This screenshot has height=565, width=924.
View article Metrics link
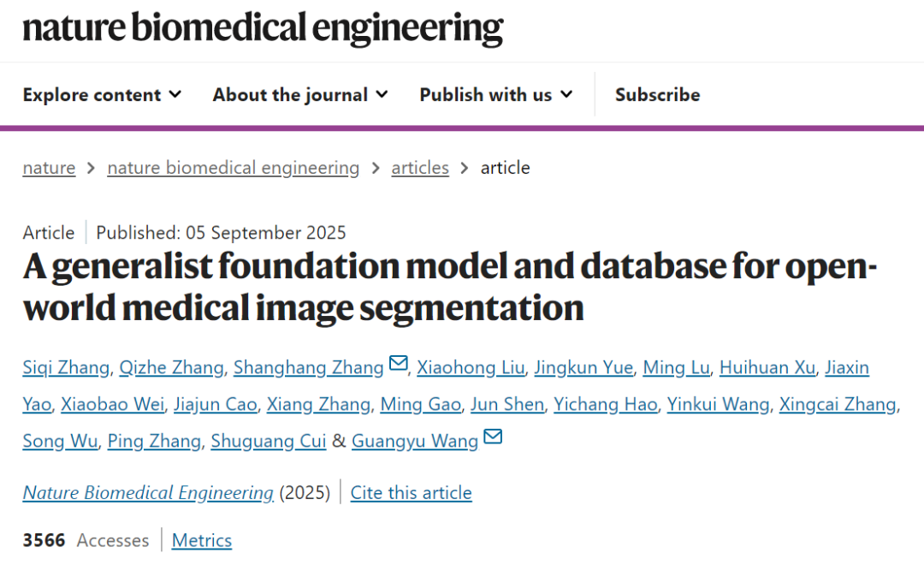(202, 541)
